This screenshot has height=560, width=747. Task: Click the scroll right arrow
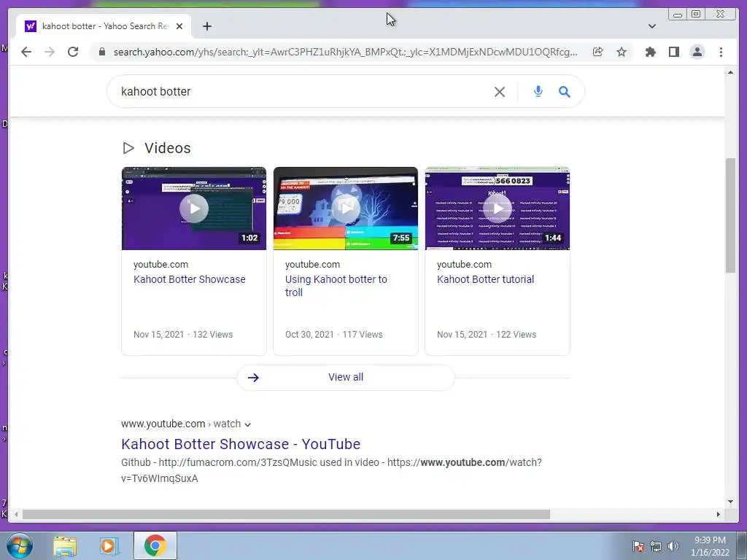[x=719, y=514]
